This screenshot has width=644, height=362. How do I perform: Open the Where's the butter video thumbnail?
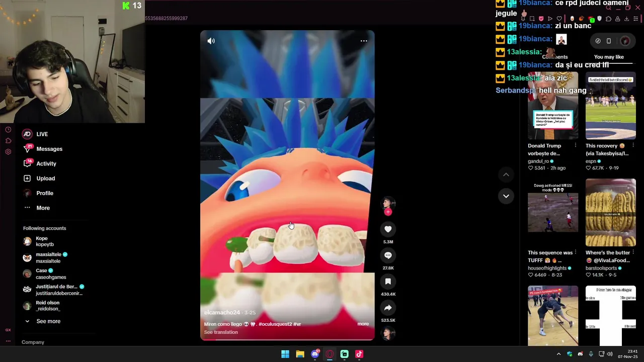pyautogui.click(x=611, y=212)
